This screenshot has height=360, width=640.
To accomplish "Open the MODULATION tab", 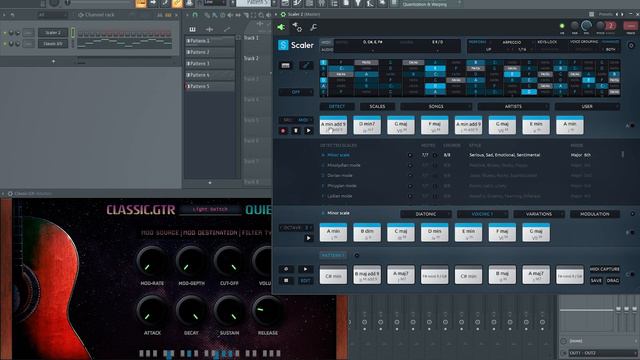I will point(595,214).
